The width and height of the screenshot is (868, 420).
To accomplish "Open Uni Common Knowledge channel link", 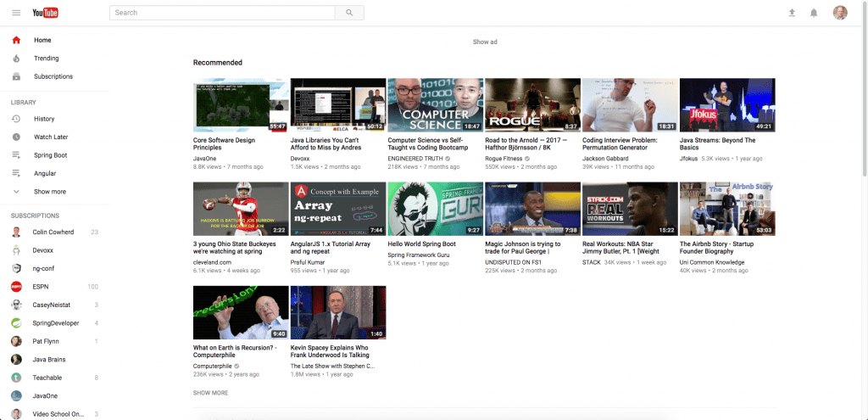I will (712, 262).
